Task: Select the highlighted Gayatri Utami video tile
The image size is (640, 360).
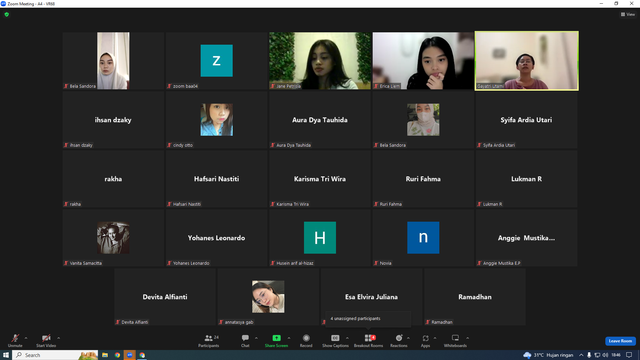Action: coord(527,60)
